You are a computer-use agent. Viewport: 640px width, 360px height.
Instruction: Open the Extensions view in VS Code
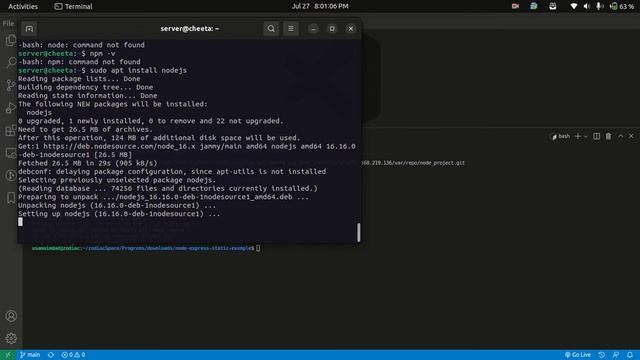click(x=11, y=130)
